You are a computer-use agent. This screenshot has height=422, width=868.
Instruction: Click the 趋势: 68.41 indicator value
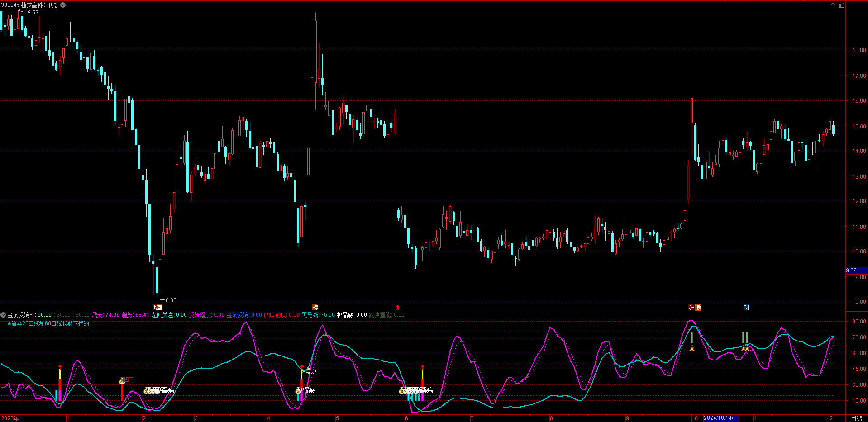[x=135, y=315]
